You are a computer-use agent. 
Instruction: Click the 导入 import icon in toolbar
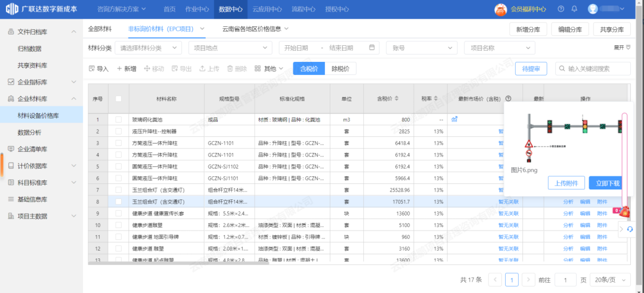pyautogui.click(x=92, y=69)
